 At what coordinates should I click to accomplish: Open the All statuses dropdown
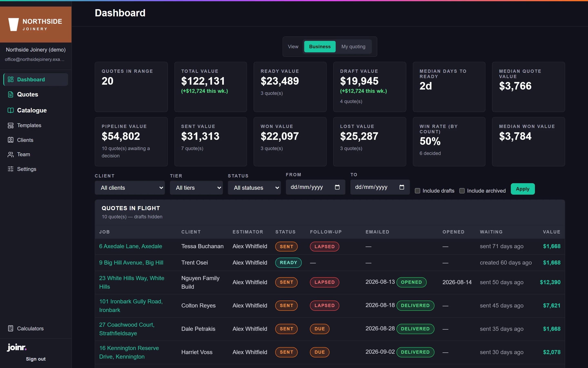pos(254,188)
